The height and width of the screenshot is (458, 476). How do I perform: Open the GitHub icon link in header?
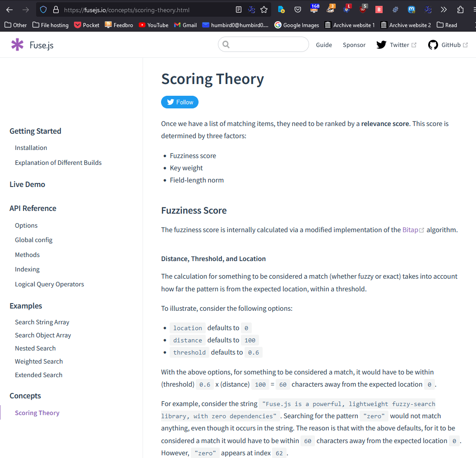pyautogui.click(x=433, y=45)
